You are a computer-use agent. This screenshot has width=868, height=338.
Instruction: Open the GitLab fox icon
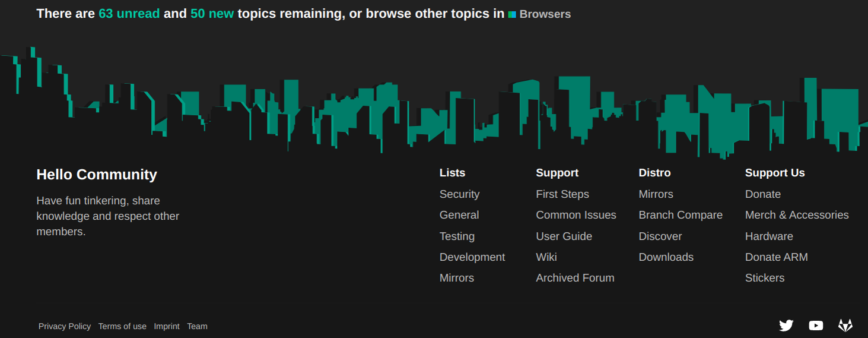click(x=845, y=326)
